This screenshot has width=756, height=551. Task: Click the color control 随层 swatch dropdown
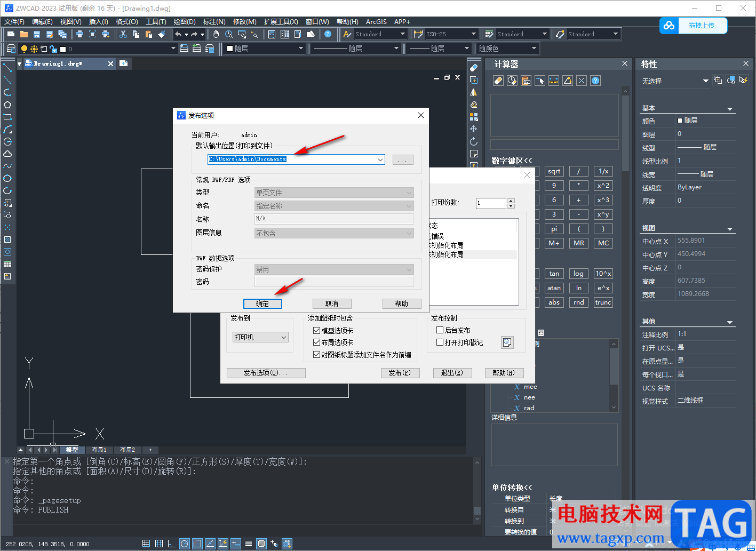pos(265,49)
